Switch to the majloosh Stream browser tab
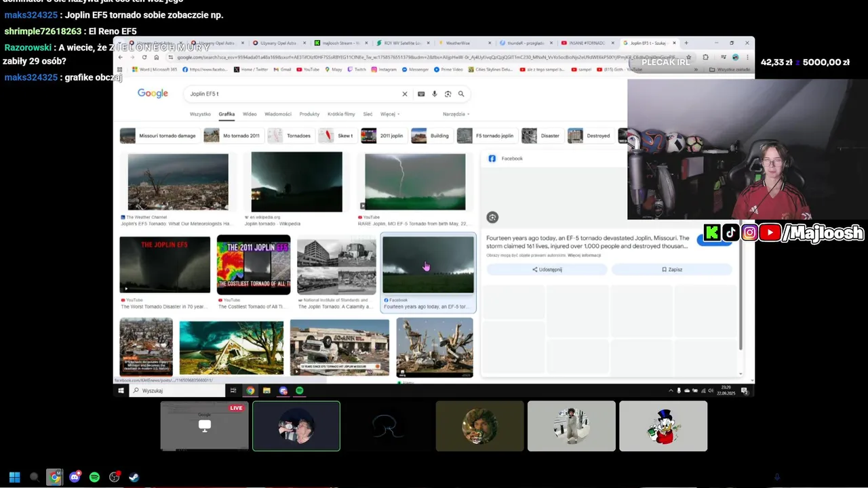Viewport: 868px width, 488px height. point(340,43)
